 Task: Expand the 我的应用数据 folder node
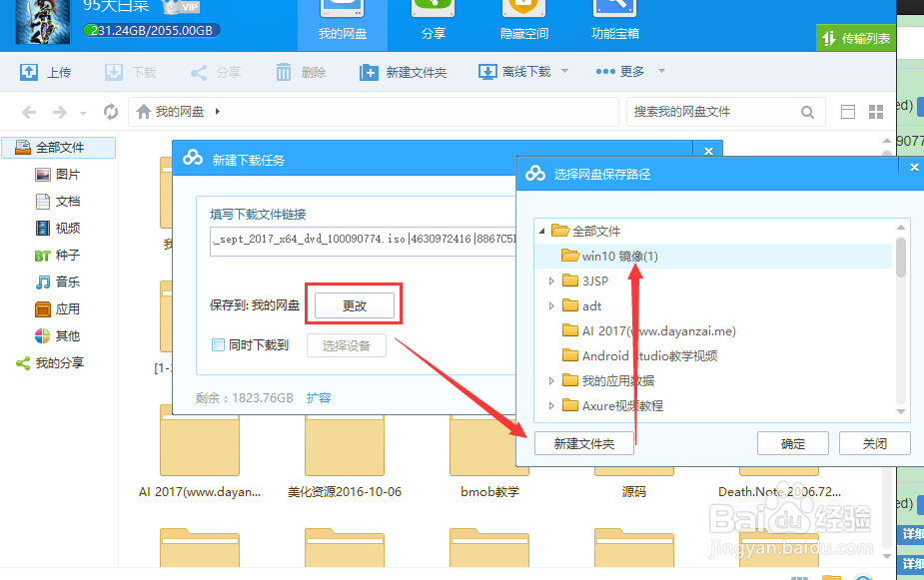click(551, 380)
